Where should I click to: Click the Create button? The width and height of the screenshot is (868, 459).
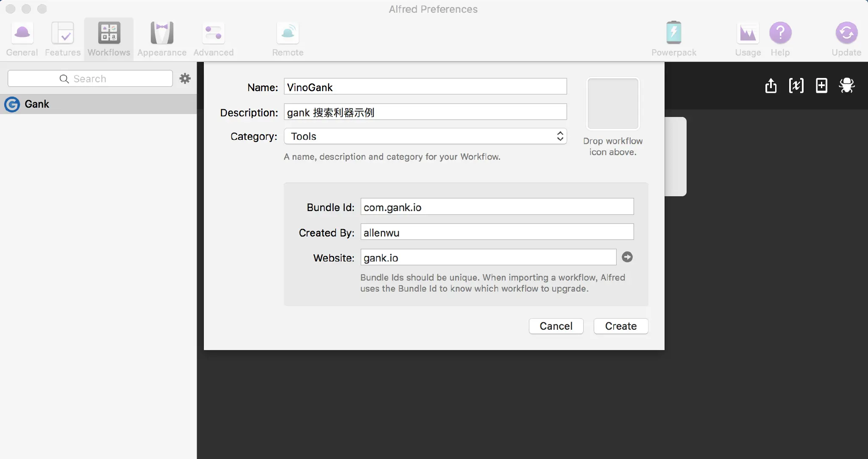pyautogui.click(x=620, y=326)
